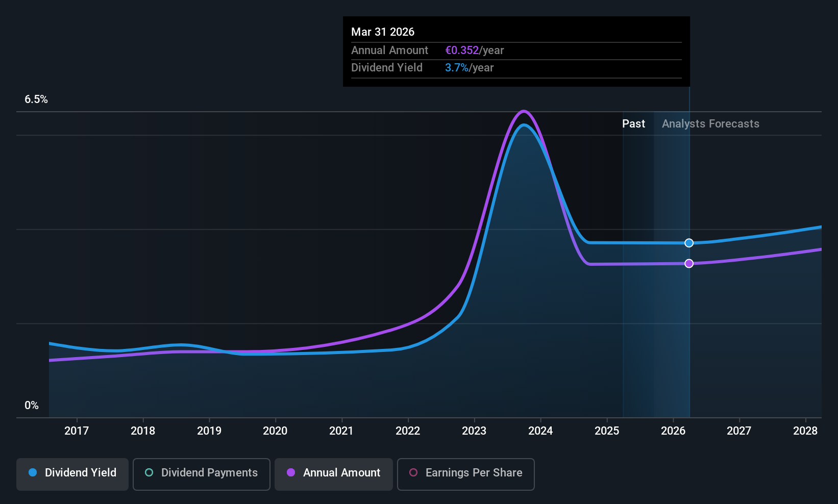This screenshot has width=838, height=504.
Task: Click the Dividend Yield tooltip label
Action: pyautogui.click(x=387, y=67)
